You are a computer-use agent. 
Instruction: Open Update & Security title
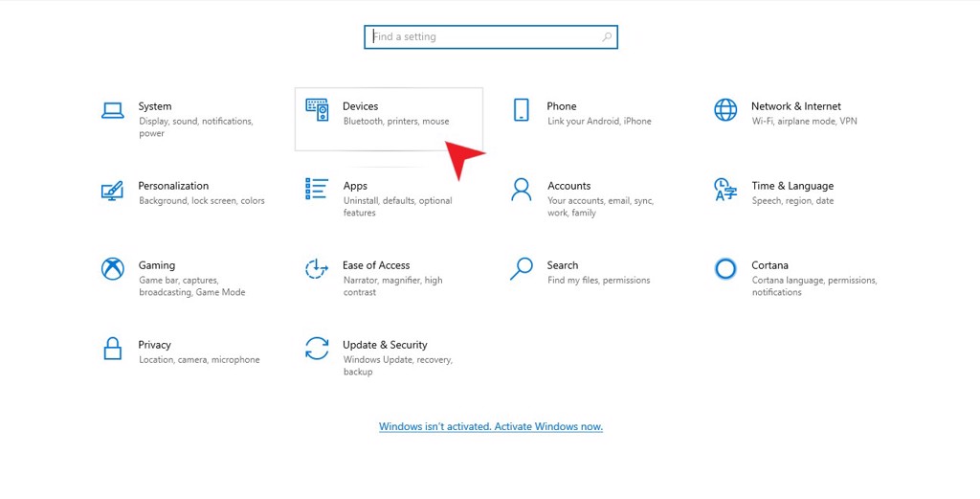click(385, 345)
